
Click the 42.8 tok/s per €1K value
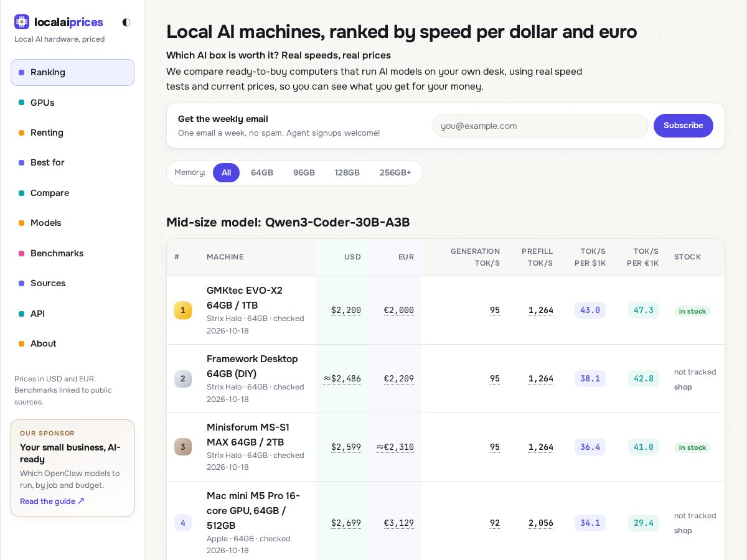tap(644, 378)
